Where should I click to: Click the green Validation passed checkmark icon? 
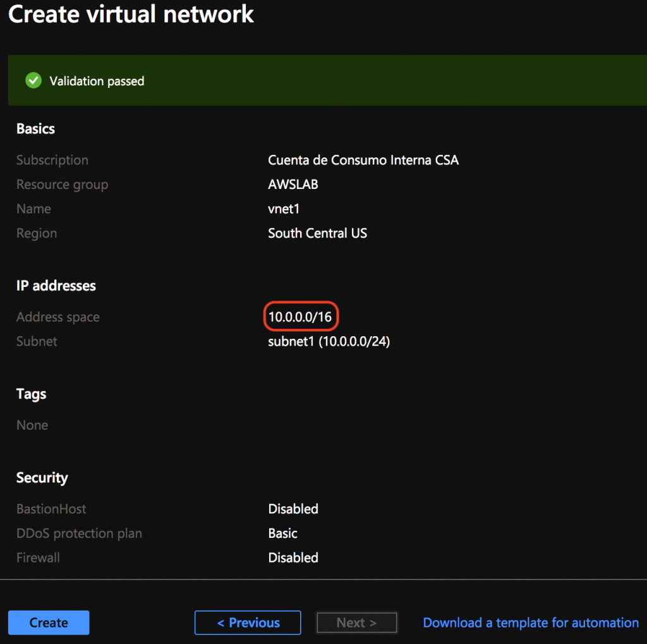(33, 80)
